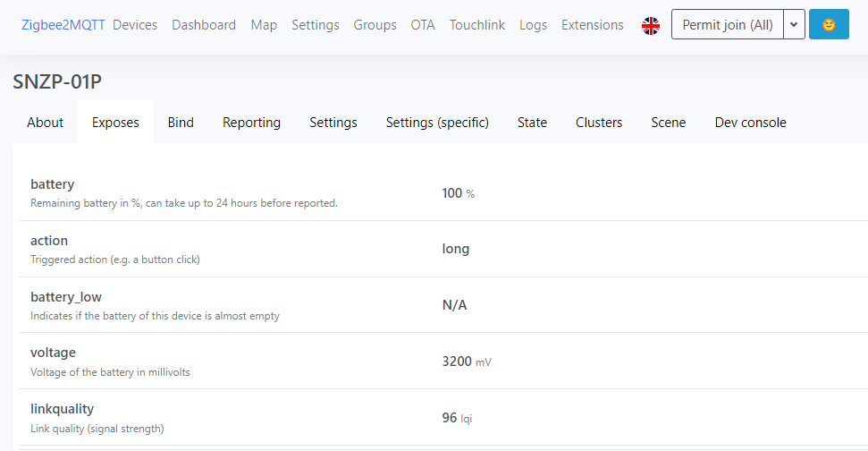Expand the Permit join dropdown arrow

click(794, 25)
